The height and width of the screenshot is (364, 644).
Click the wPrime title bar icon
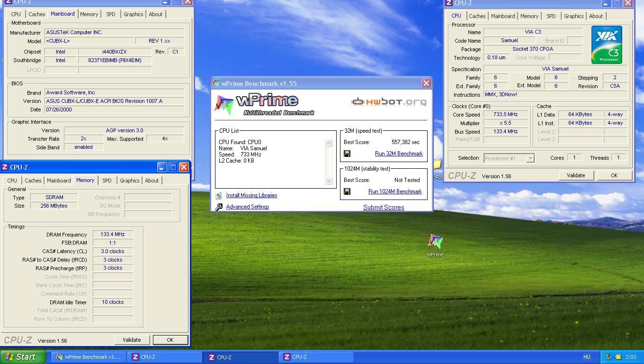tap(216, 83)
